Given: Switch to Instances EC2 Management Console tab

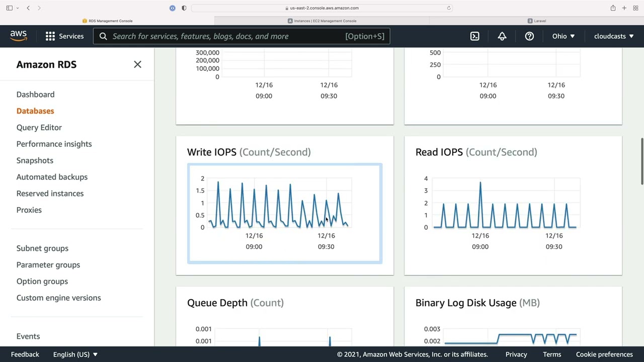Looking at the screenshot, I should pos(322,21).
